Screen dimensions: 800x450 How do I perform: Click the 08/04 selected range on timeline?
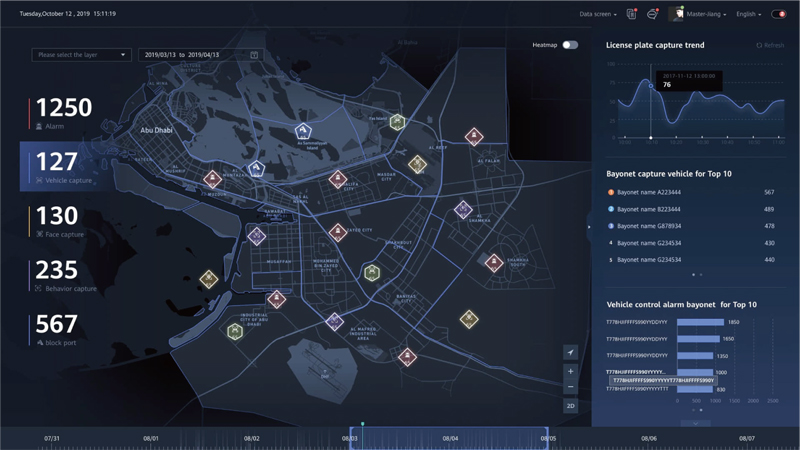point(450,438)
